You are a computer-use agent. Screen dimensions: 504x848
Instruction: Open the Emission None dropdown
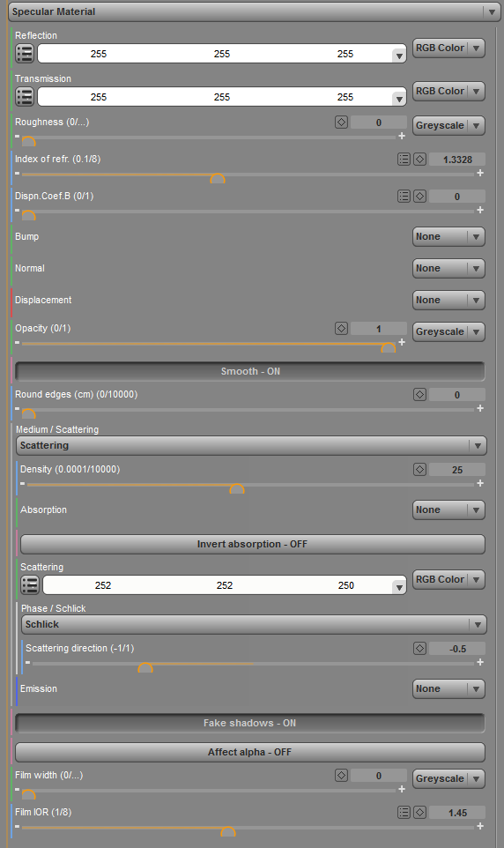[x=448, y=689]
